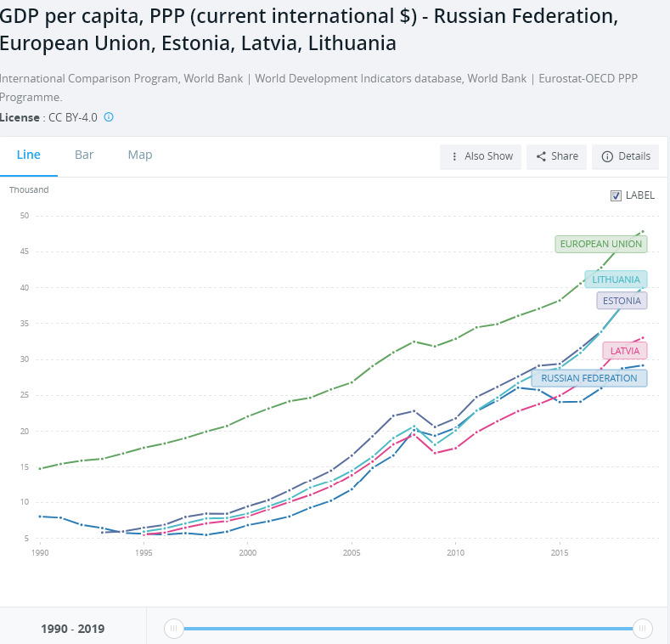
Task: Click the Share button text
Action: (x=565, y=156)
